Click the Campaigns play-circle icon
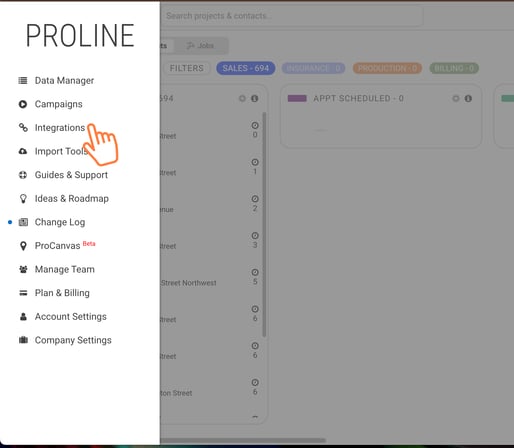The image size is (514, 448). [x=23, y=104]
